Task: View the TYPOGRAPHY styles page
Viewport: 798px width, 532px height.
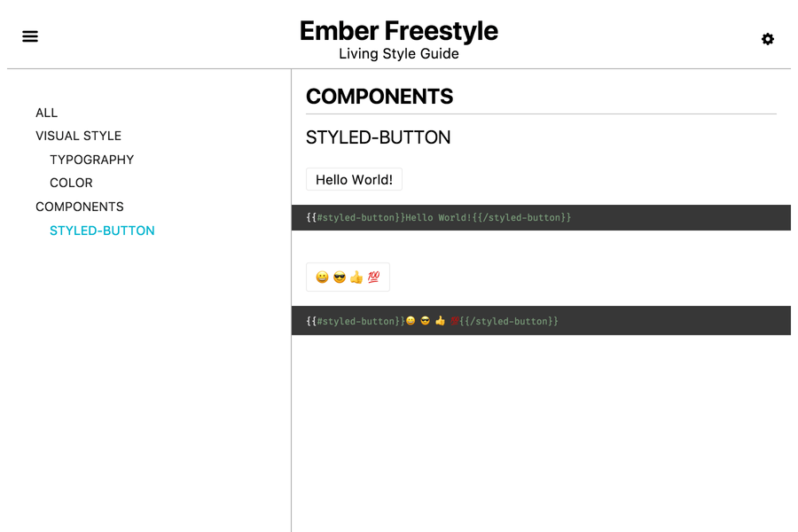Action: [x=92, y=160]
